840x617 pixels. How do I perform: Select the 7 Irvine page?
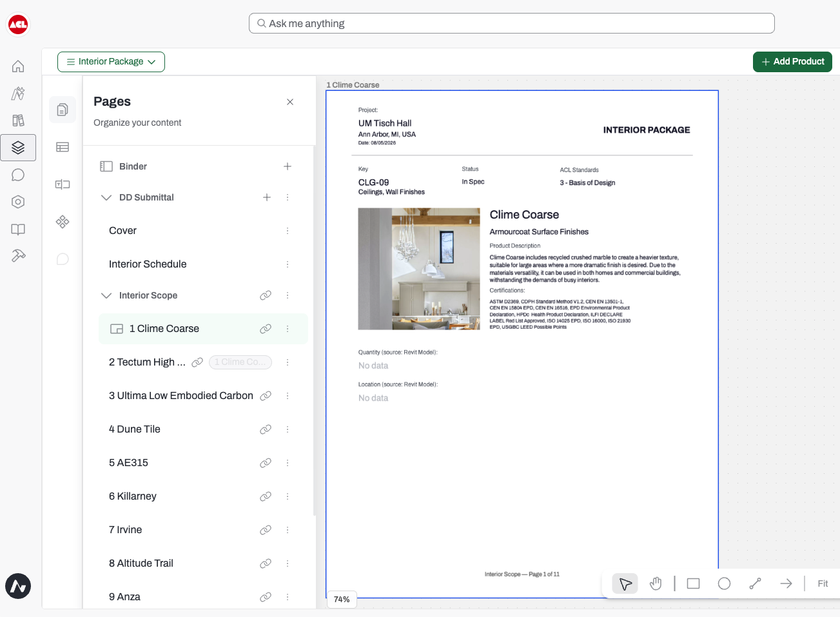coord(125,530)
